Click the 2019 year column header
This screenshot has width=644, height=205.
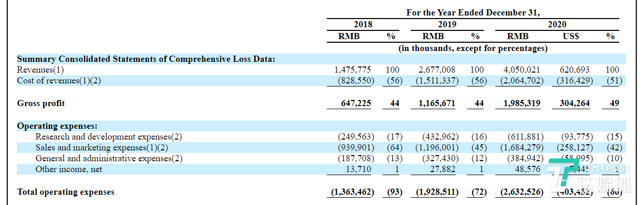point(447,24)
